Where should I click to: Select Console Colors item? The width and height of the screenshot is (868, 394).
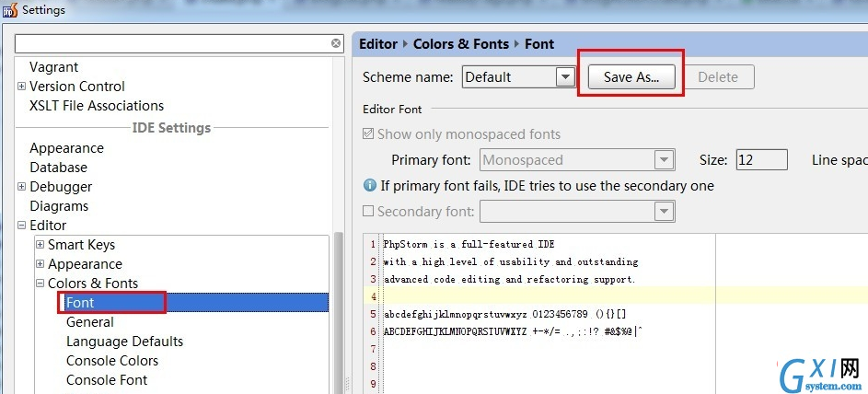tap(111, 361)
